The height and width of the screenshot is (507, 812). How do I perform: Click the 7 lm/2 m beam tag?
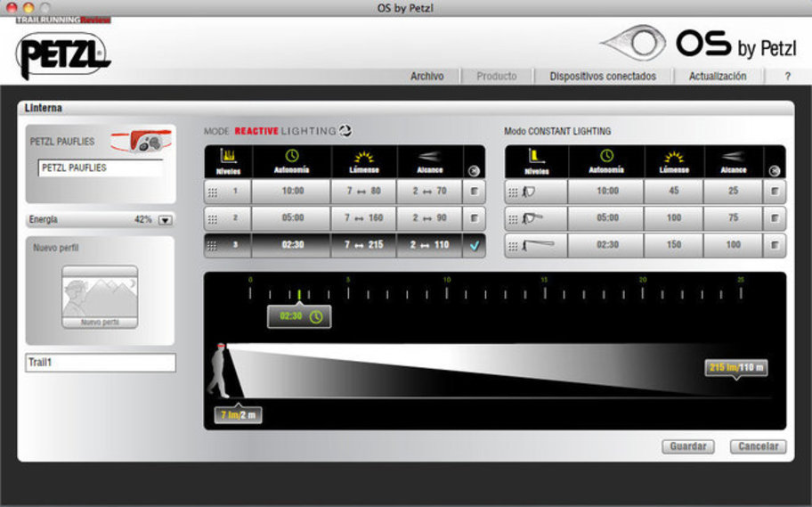click(239, 414)
